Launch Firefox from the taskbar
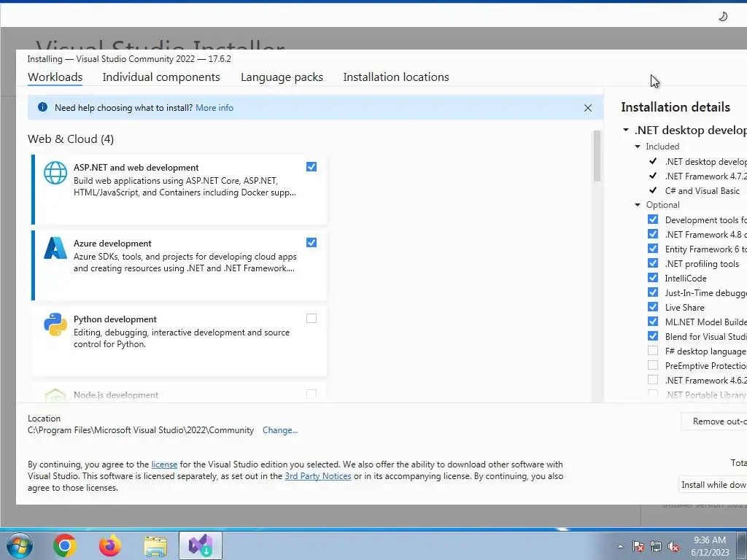747x560 pixels. click(x=110, y=545)
